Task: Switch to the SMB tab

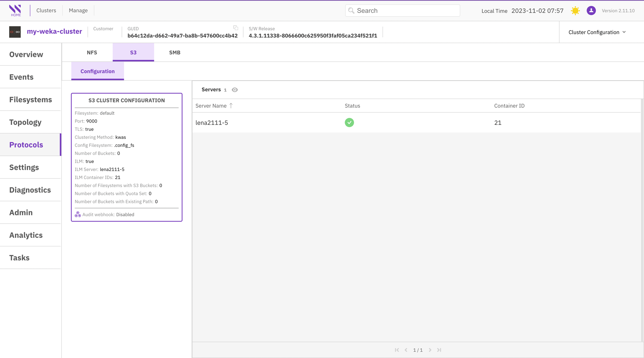Action: pos(174,52)
